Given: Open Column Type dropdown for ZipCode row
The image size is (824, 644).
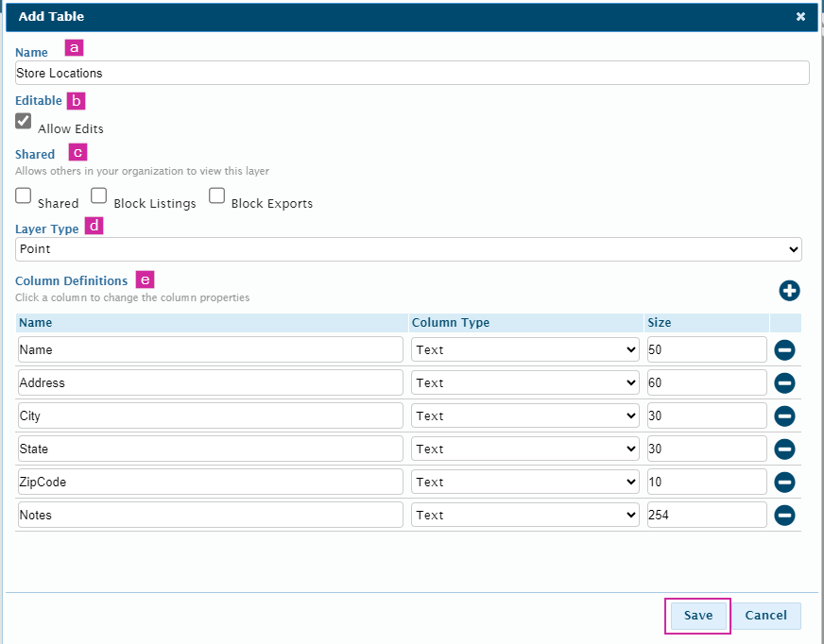Looking at the screenshot, I should (525, 483).
